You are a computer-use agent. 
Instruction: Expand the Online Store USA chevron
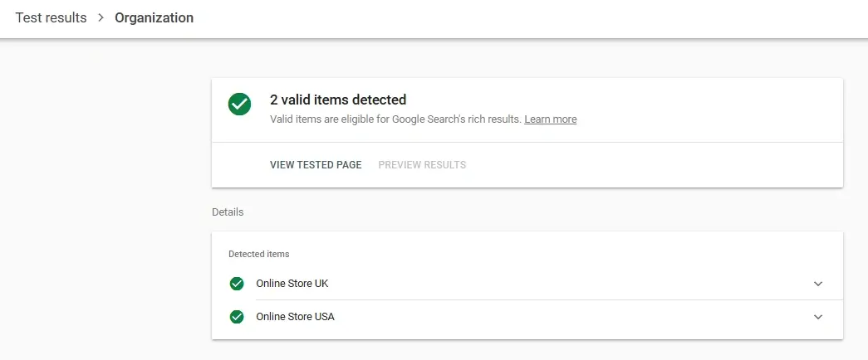click(818, 316)
